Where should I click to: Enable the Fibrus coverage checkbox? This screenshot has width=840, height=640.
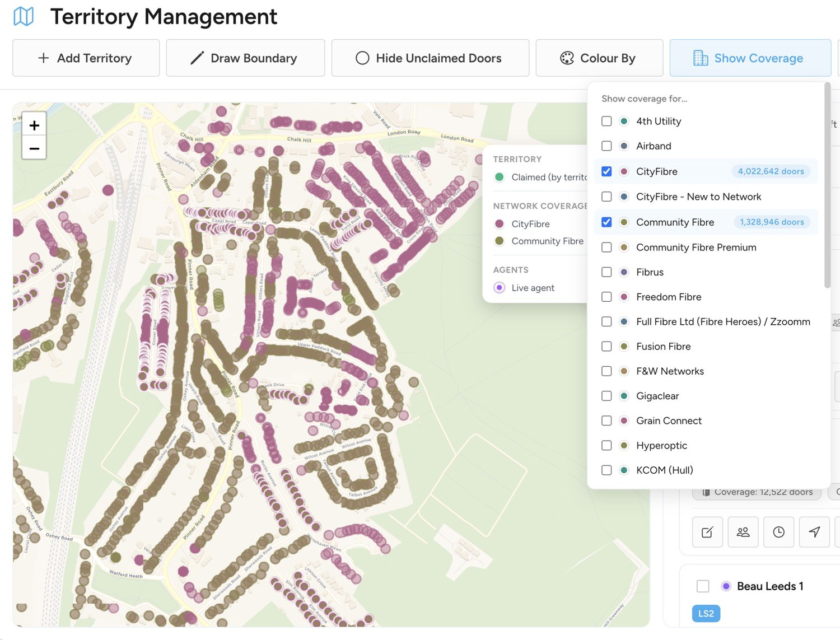(x=606, y=272)
